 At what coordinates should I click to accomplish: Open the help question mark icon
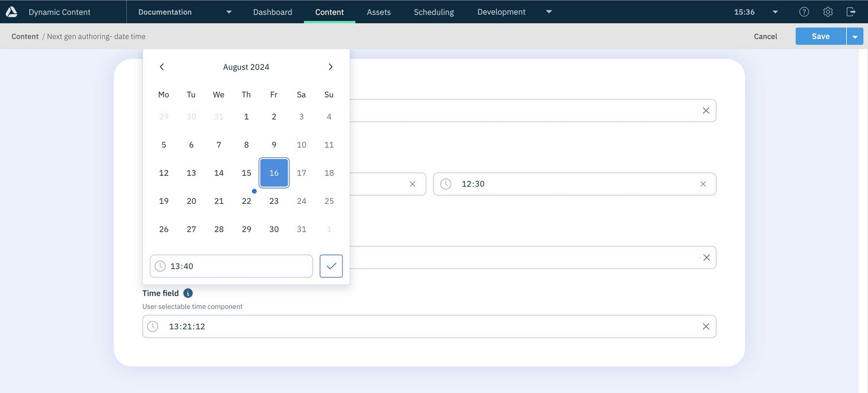[x=804, y=12]
